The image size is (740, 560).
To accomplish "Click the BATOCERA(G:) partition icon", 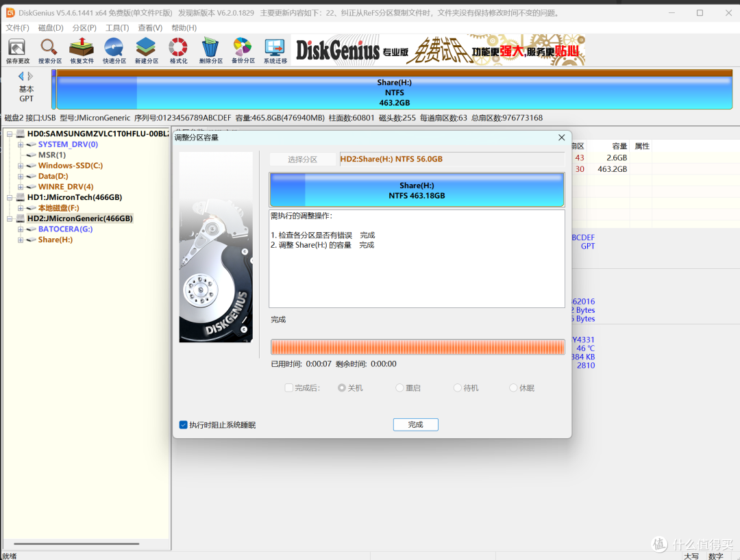I will (x=32, y=229).
